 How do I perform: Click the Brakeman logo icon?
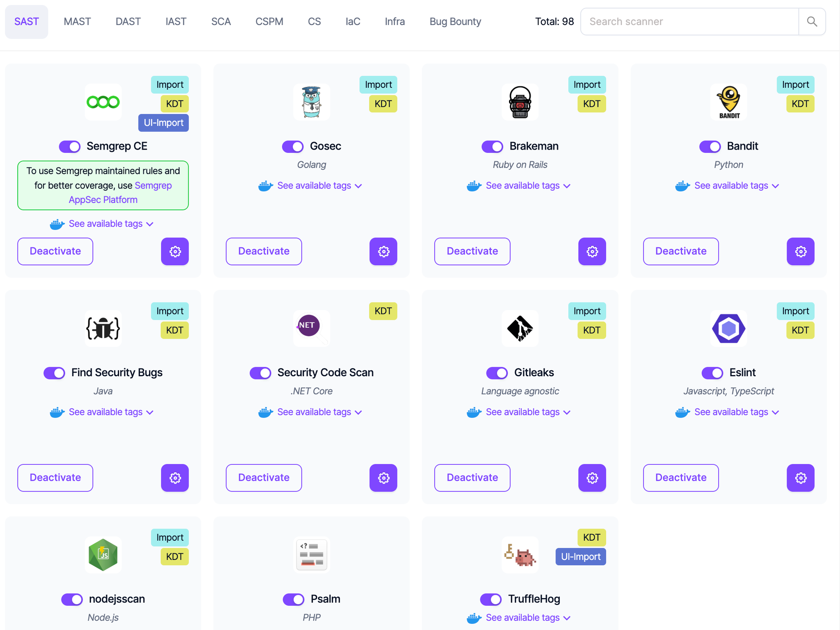520,102
